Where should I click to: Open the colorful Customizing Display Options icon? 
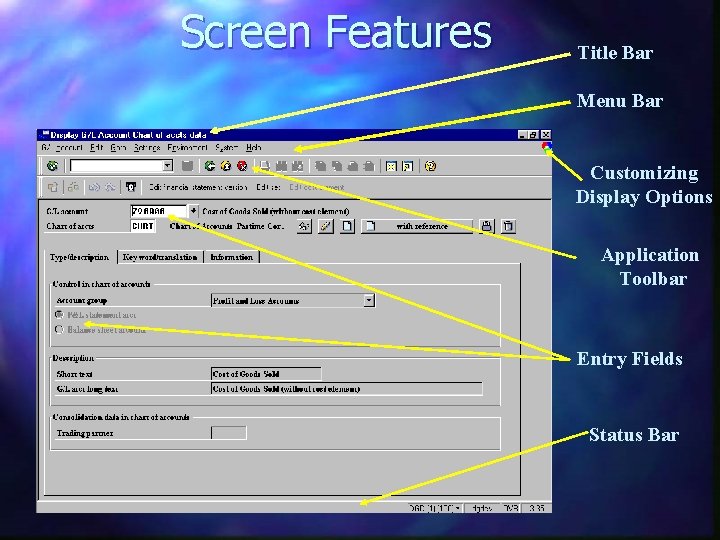coord(546,147)
